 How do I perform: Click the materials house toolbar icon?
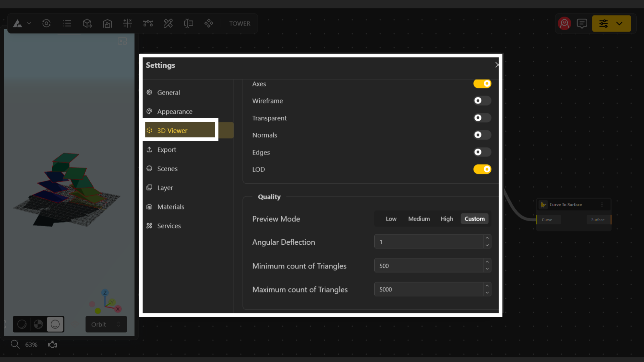pyautogui.click(x=107, y=23)
